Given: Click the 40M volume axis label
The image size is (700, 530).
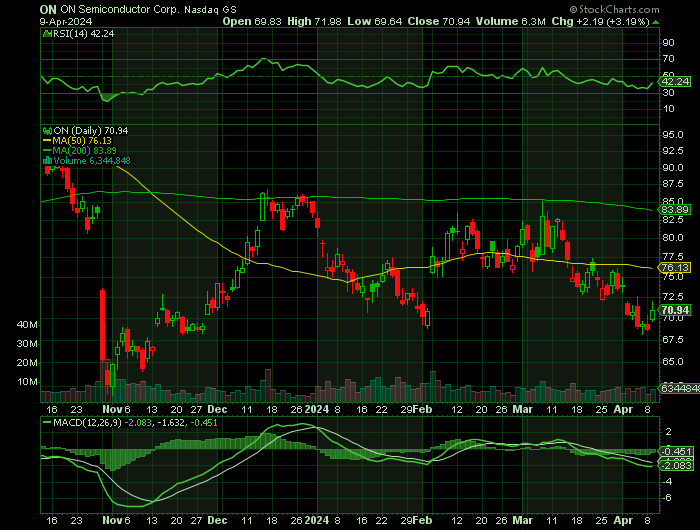Looking at the screenshot, I should point(27,325).
